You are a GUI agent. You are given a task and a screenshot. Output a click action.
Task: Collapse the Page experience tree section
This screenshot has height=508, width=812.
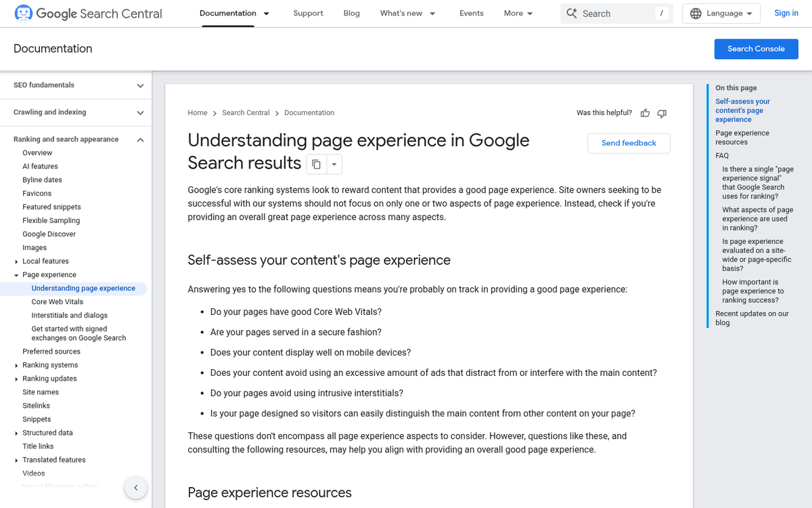16,275
